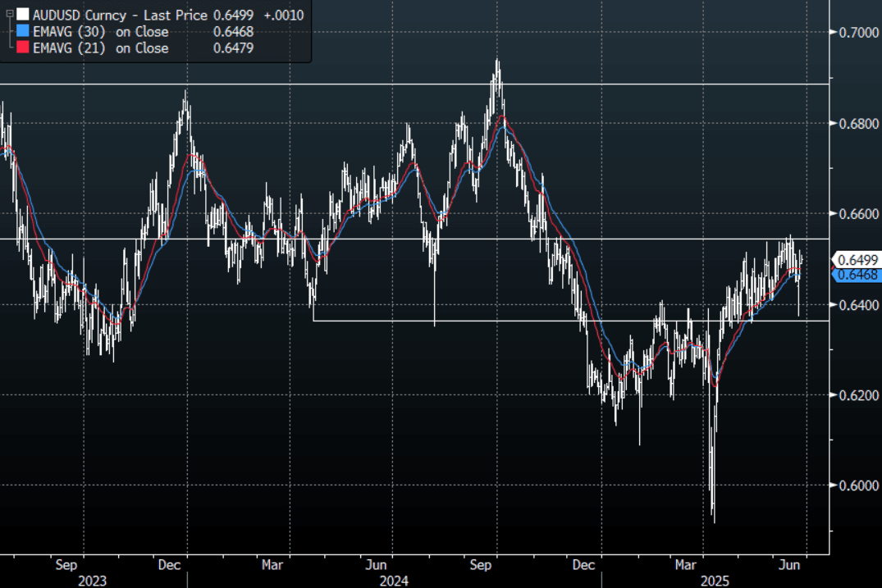This screenshot has height=588, width=882.
Task: Select the EMAVG (30) on Close legend entry
Action: pos(101,31)
